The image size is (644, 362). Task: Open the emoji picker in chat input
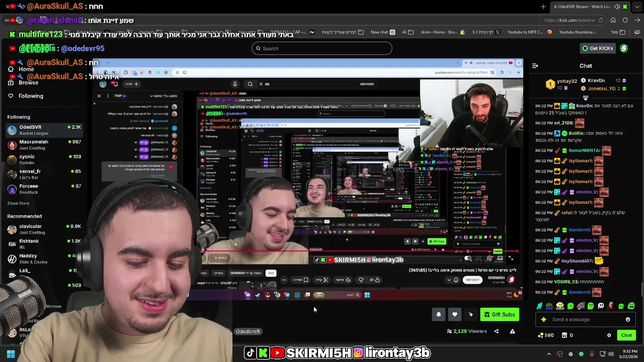pyautogui.click(x=628, y=319)
